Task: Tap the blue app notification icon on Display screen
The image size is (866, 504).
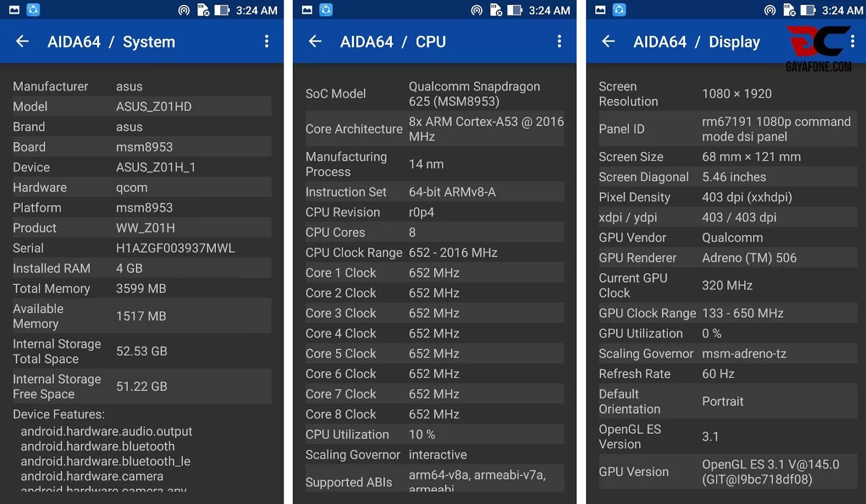Action: [x=619, y=10]
